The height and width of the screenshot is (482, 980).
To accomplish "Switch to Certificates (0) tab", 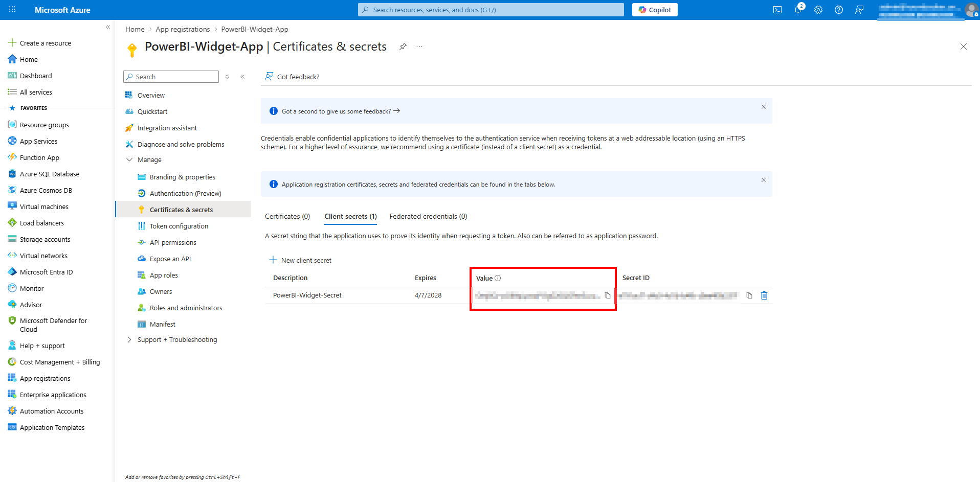I will click(x=287, y=217).
